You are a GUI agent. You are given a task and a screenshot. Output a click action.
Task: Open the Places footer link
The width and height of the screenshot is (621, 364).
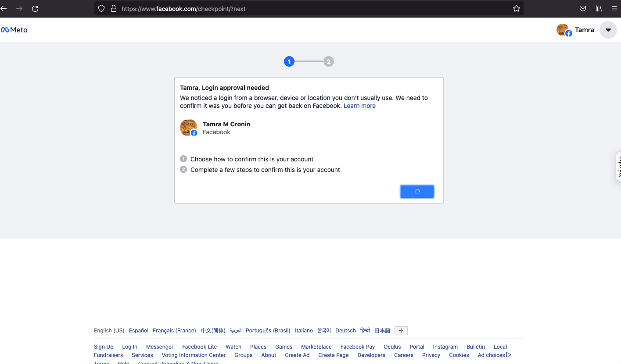[x=258, y=347]
